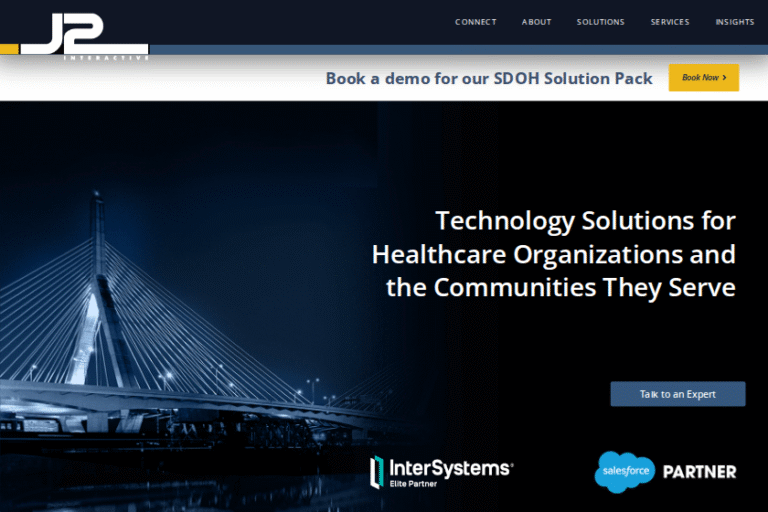Viewport: 768px width, 512px height.
Task: Go to the Services nav item
Action: tap(669, 22)
